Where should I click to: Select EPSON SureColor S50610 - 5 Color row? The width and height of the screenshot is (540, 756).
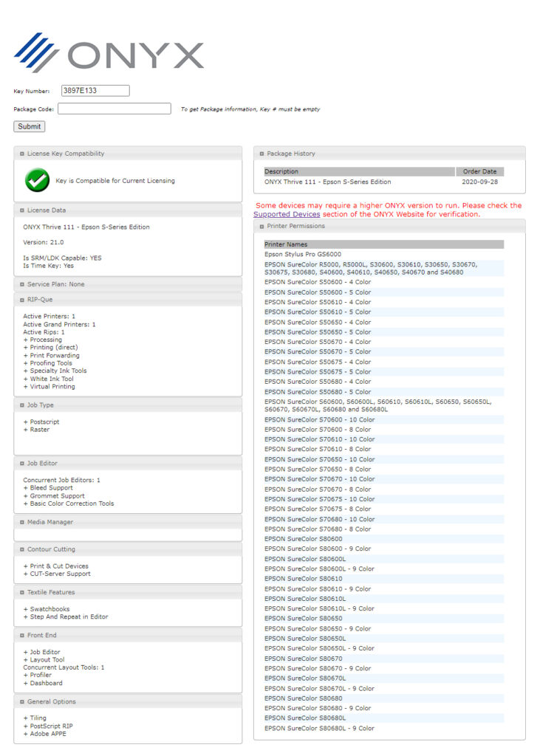[383, 312]
